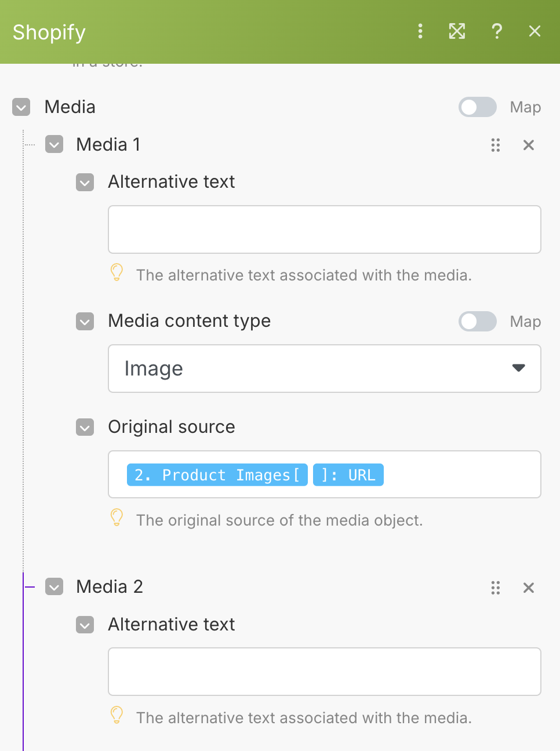560x751 pixels.
Task: Open the Media content type Image dropdown
Action: pos(324,369)
